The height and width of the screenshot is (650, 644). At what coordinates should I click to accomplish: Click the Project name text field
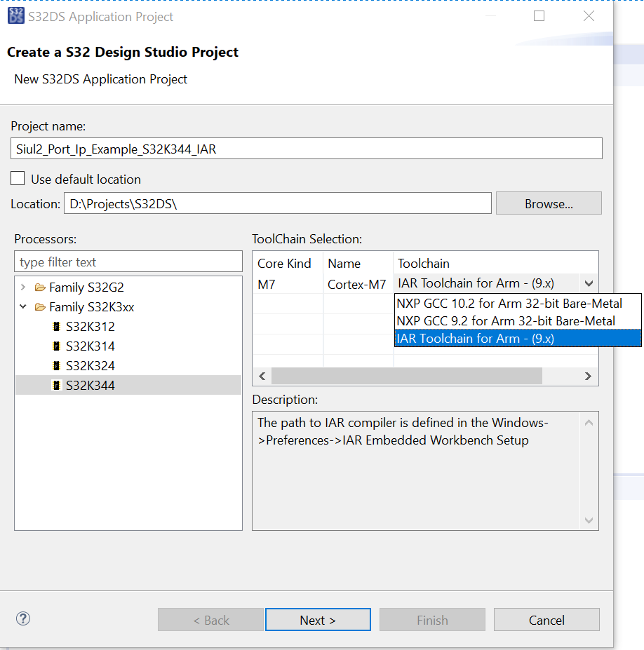click(x=307, y=149)
